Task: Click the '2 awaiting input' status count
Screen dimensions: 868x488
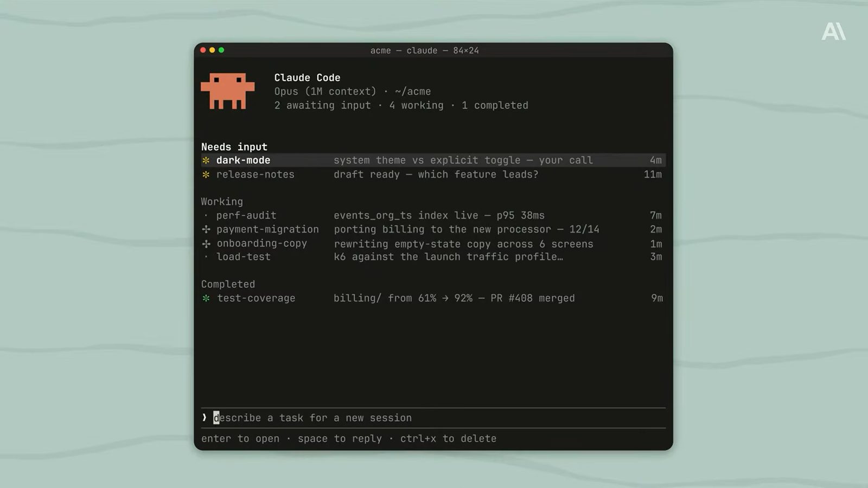Action: (x=322, y=106)
